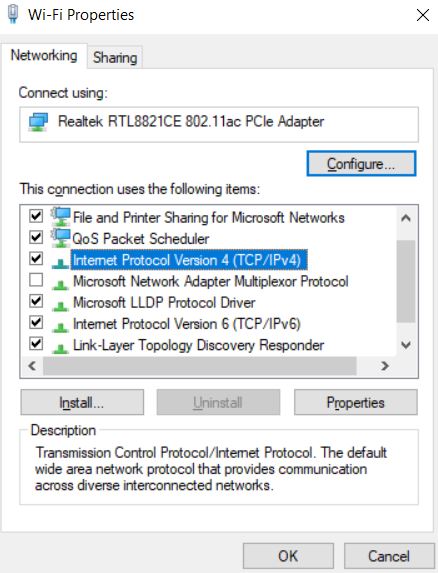The height and width of the screenshot is (573, 438).
Task: Click the horizontal scroll right arrow
Action: 384,366
